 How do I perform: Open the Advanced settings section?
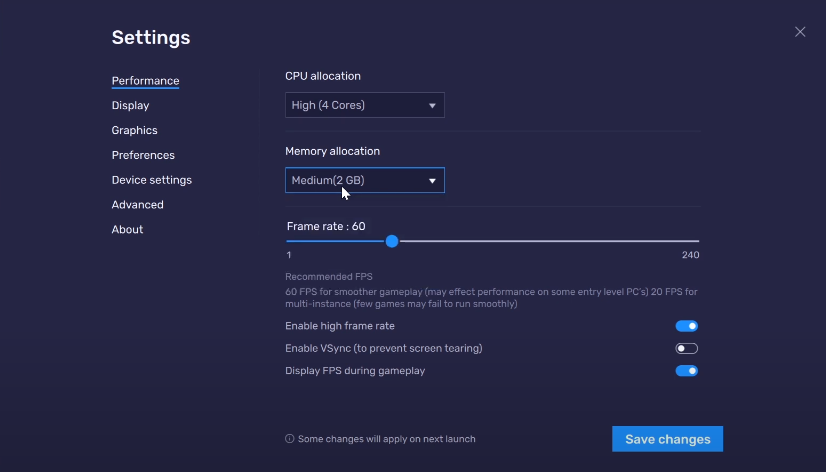[x=137, y=204]
